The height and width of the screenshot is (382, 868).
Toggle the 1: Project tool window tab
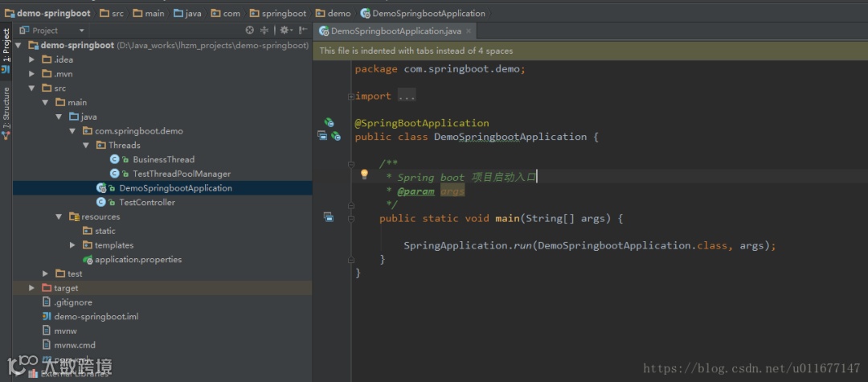click(6, 45)
